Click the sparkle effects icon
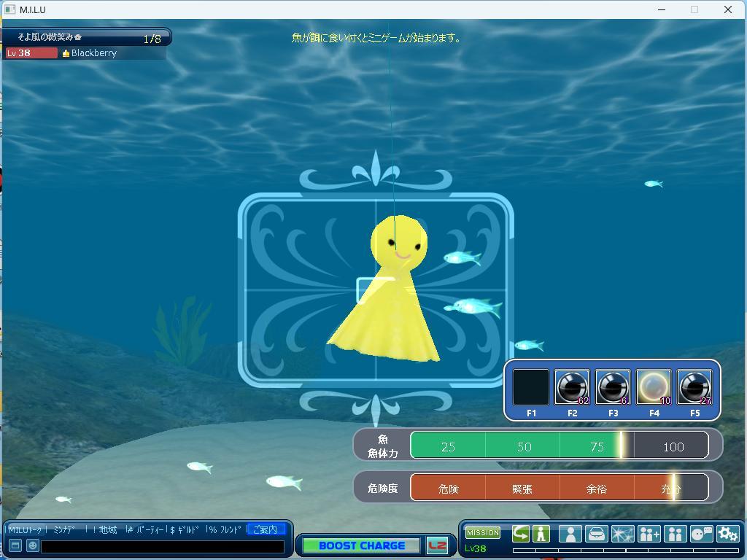747x560 pixels. [623, 534]
